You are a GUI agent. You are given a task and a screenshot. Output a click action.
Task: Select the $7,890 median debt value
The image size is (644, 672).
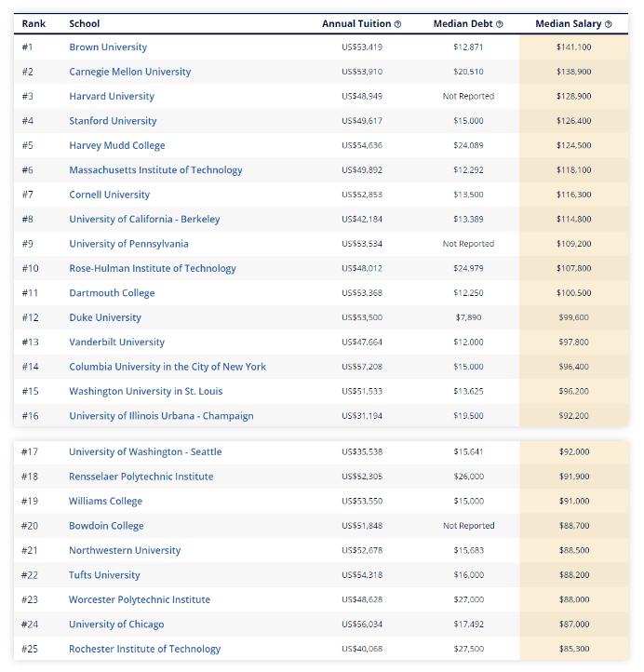click(468, 317)
